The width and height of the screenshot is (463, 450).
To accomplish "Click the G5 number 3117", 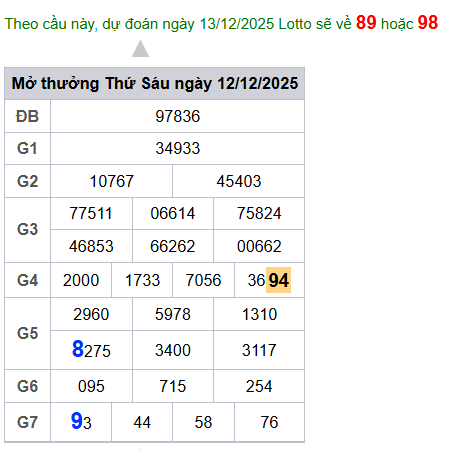I will (259, 350).
